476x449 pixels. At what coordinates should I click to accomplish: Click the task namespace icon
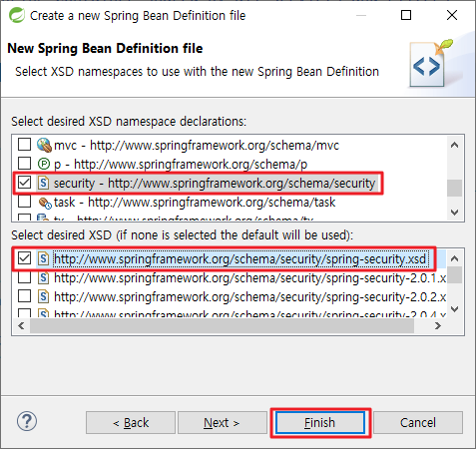(x=45, y=203)
